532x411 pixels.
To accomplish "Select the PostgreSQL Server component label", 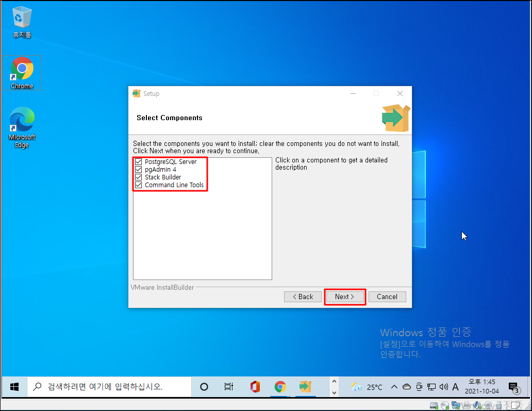I will [170, 161].
